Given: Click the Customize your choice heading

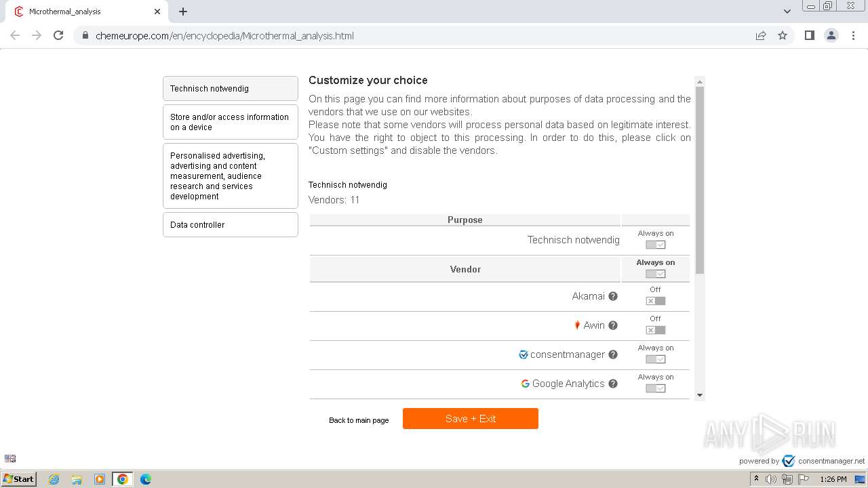Looking at the screenshot, I should pyautogui.click(x=368, y=80).
